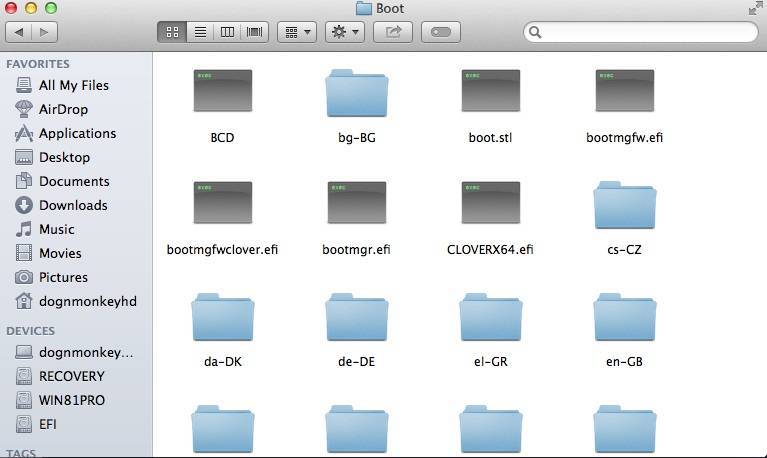Viewport: 767px width, 458px height.
Task: Click the Edit Tags toolbar button
Action: (x=441, y=32)
